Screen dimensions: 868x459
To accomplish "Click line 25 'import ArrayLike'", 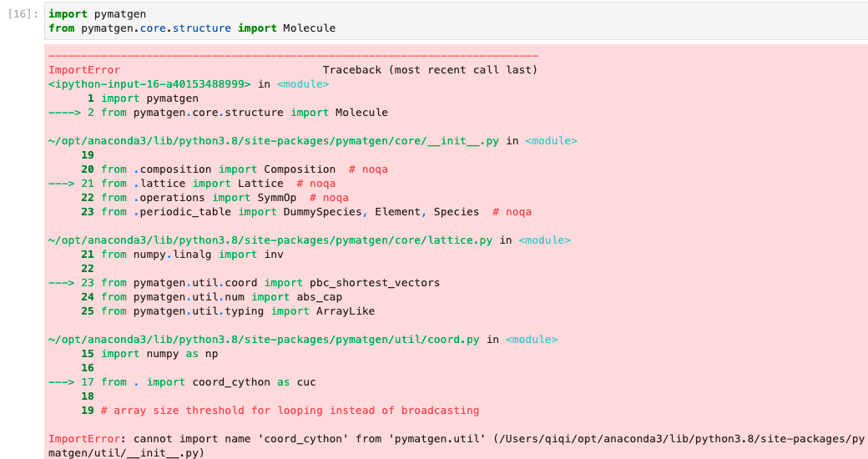I will pos(228,311).
